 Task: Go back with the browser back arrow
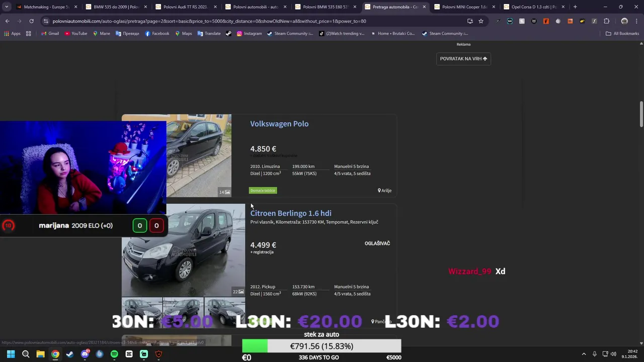pyautogui.click(x=7, y=21)
